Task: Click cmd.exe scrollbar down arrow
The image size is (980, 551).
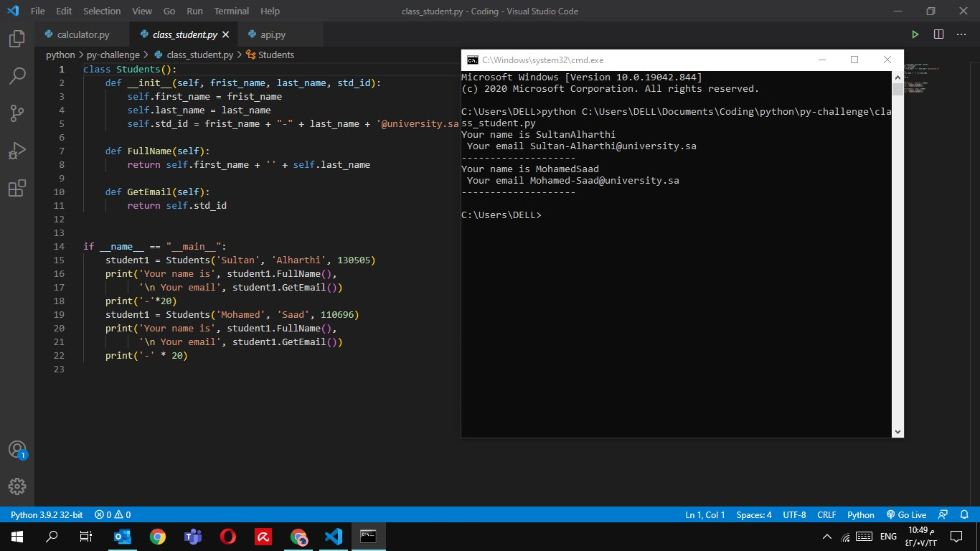Action: (x=897, y=431)
